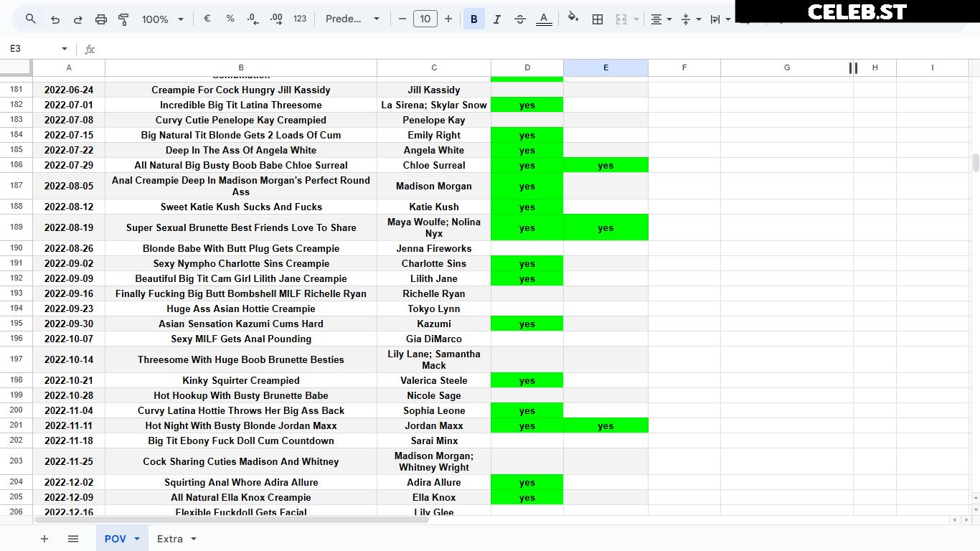Viewport: 980px width, 551px height.
Task: Click date cell 2022-12-09
Action: coord(69,497)
